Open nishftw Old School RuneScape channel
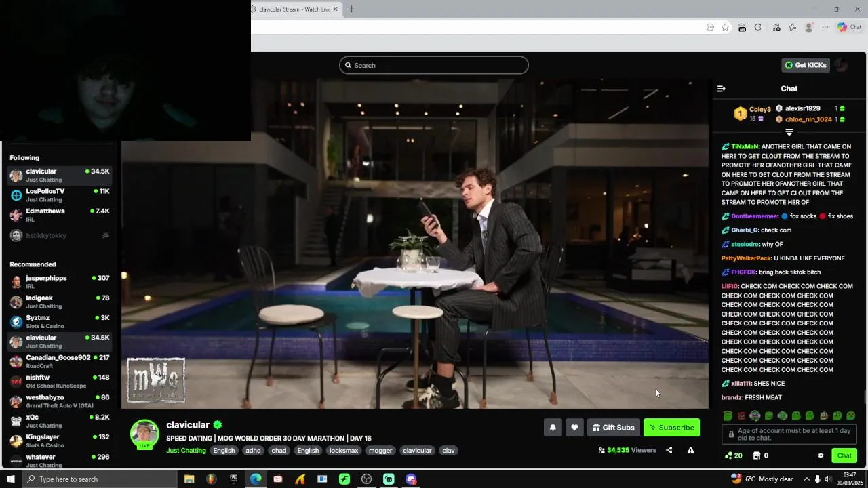The width and height of the screenshot is (868, 488). 60,381
